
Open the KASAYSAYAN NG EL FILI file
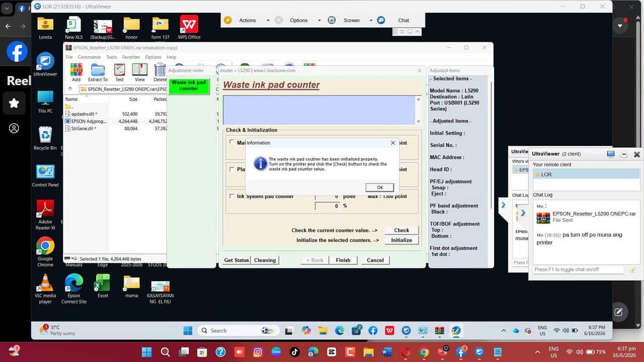(x=160, y=291)
